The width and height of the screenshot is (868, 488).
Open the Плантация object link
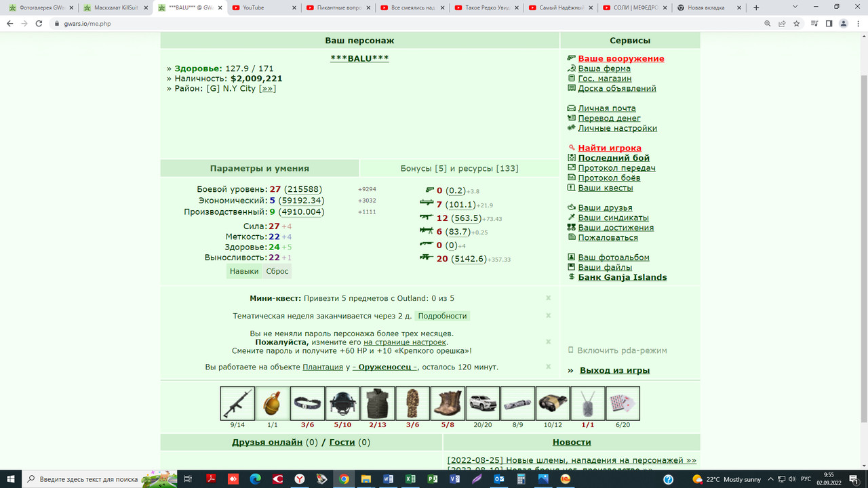coord(323,367)
